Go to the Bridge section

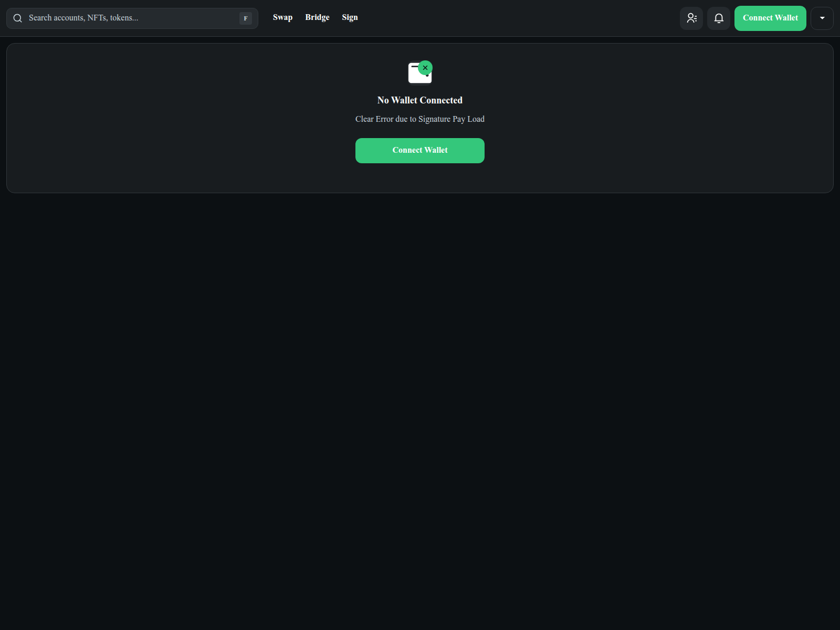[x=317, y=17]
